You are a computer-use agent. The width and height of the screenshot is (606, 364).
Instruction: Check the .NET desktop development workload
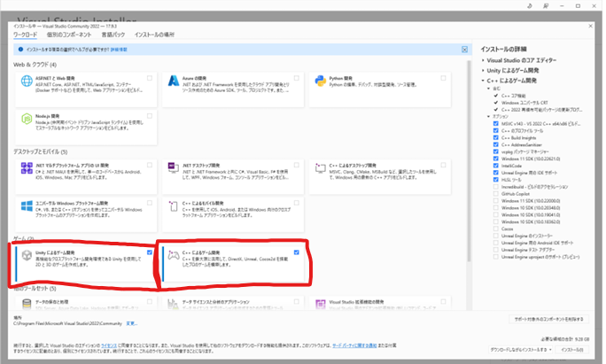click(x=297, y=165)
